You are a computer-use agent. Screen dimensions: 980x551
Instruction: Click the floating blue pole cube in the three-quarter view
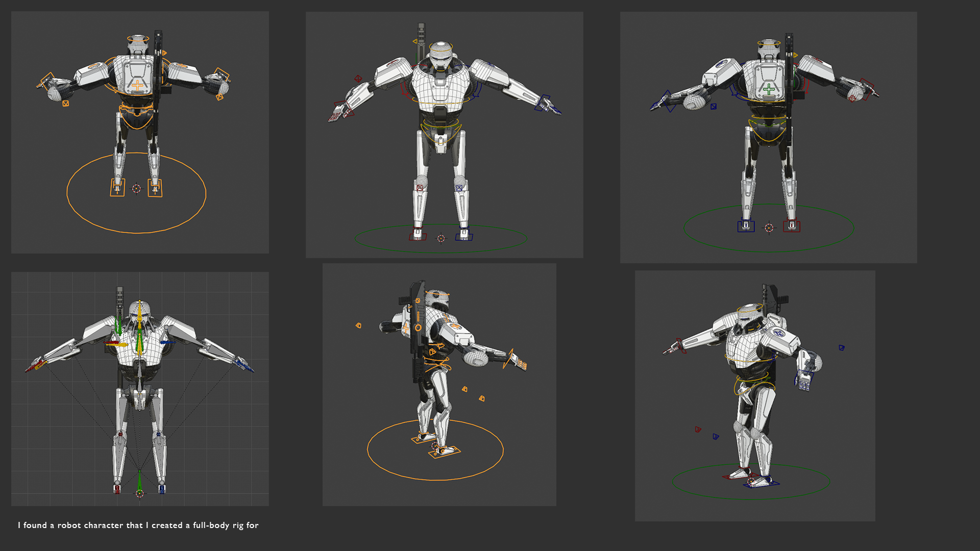[841, 348]
